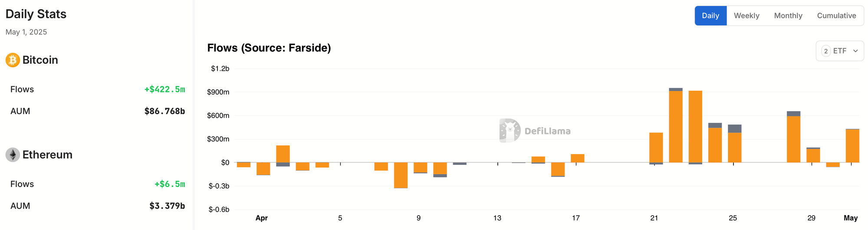Screen dimensions: 868x230
Task: Click the orange Bitcoin logo icon
Action: click(13, 60)
